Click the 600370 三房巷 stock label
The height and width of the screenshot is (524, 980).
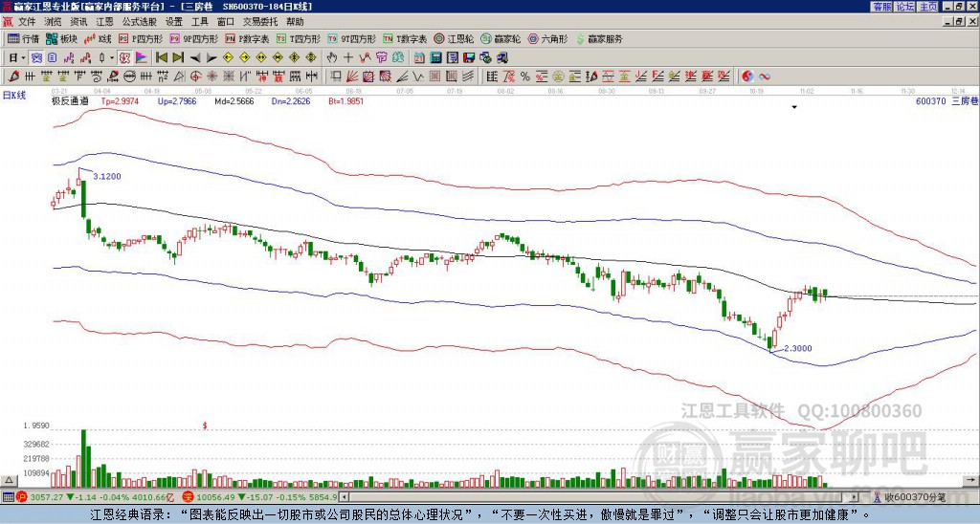point(947,100)
